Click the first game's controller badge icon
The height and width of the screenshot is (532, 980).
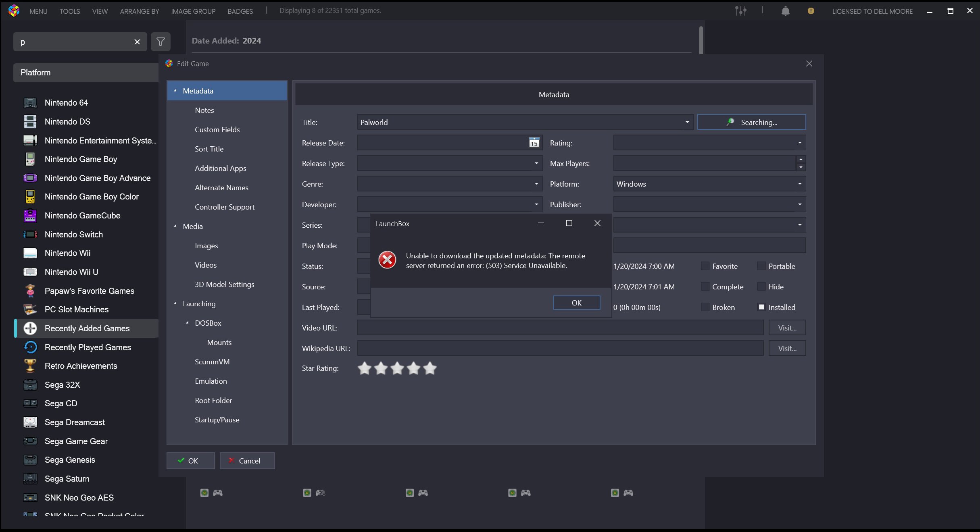218,493
